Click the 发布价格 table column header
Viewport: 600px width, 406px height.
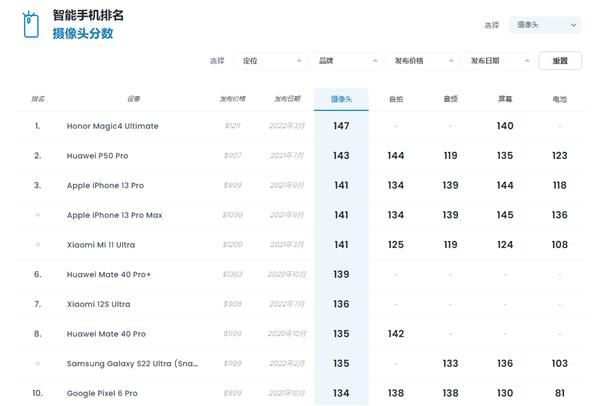[232, 99]
